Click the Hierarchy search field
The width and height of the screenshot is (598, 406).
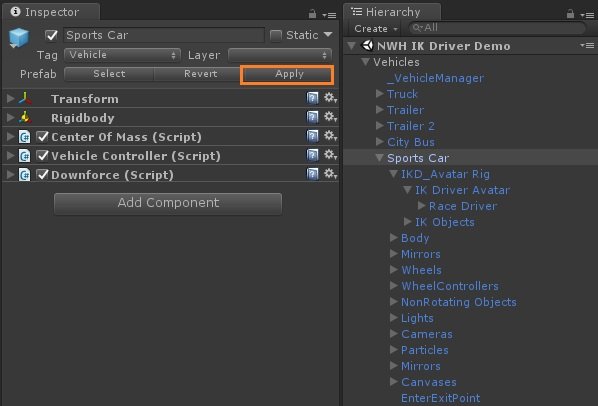pos(497,28)
